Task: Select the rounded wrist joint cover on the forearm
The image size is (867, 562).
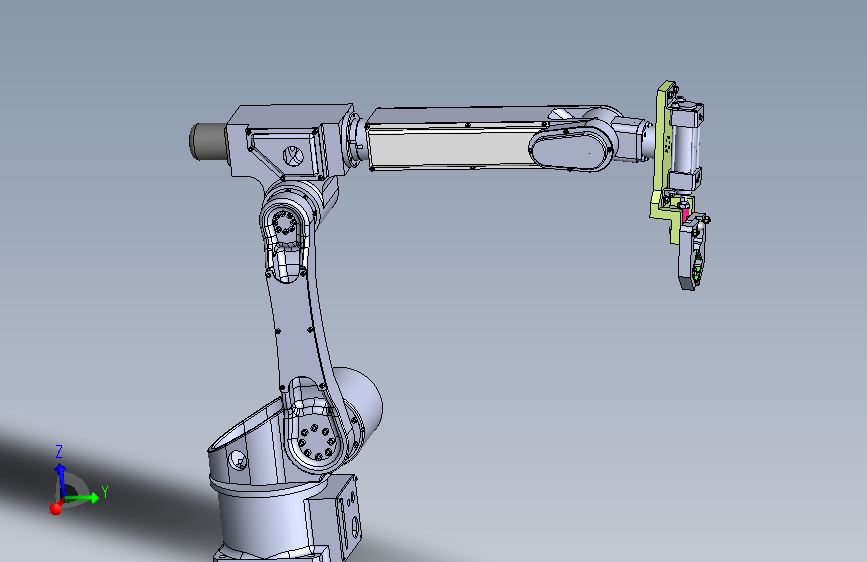Action: point(571,149)
